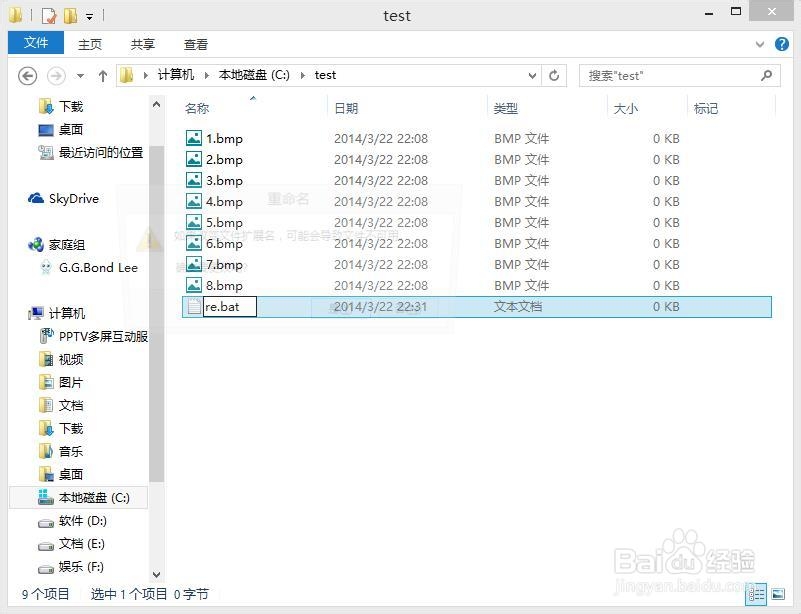Open 家庭组 (HomeGroup) in the navigation pane
Screen dimensions: 801x614
click(65, 243)
